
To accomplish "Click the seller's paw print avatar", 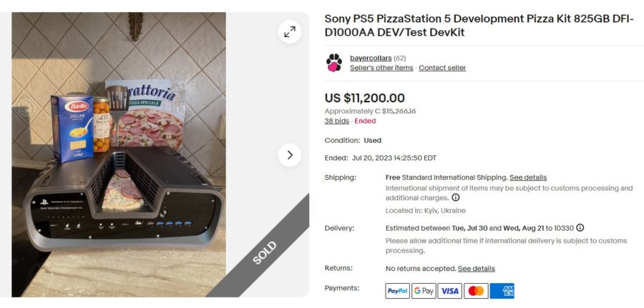I will point(333,63).
